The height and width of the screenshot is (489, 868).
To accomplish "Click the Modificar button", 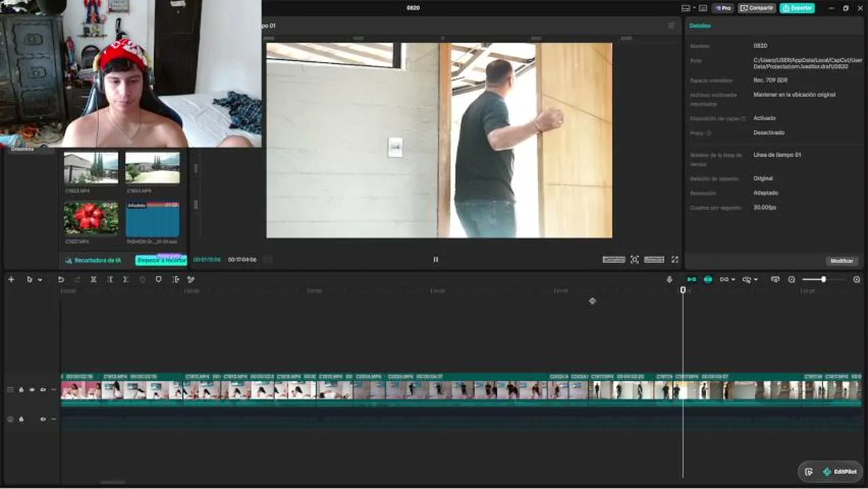I will coord(842,261).
